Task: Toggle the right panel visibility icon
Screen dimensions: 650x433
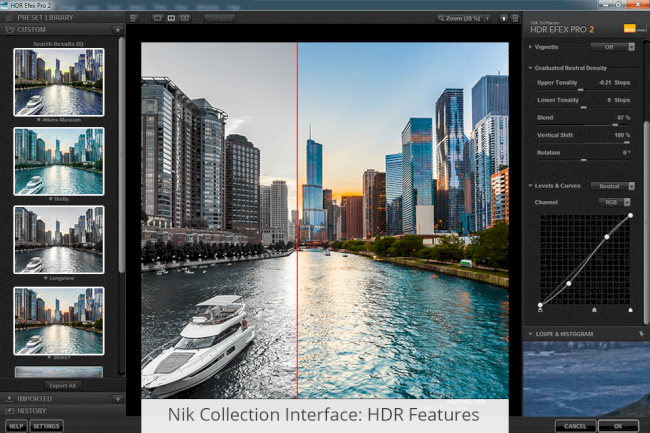Action: tap(514, 18)
